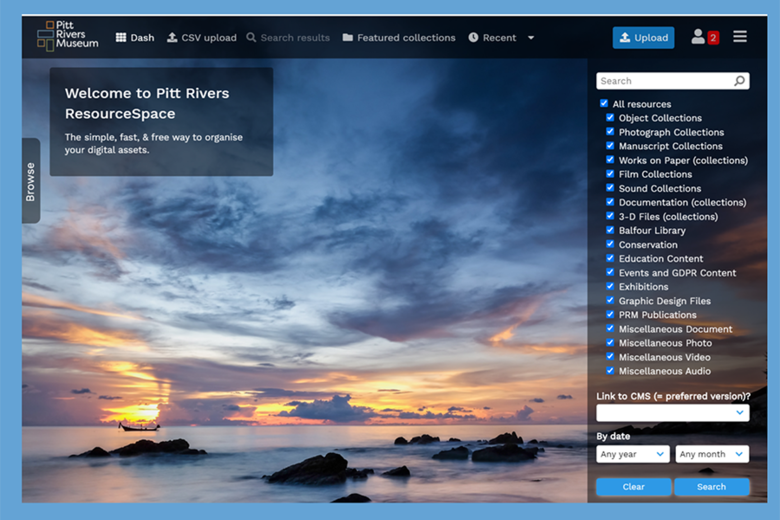The height and width of the screenshot is (520, 780).
Task: Toggle the All resources checkbox
Action: 604,104
